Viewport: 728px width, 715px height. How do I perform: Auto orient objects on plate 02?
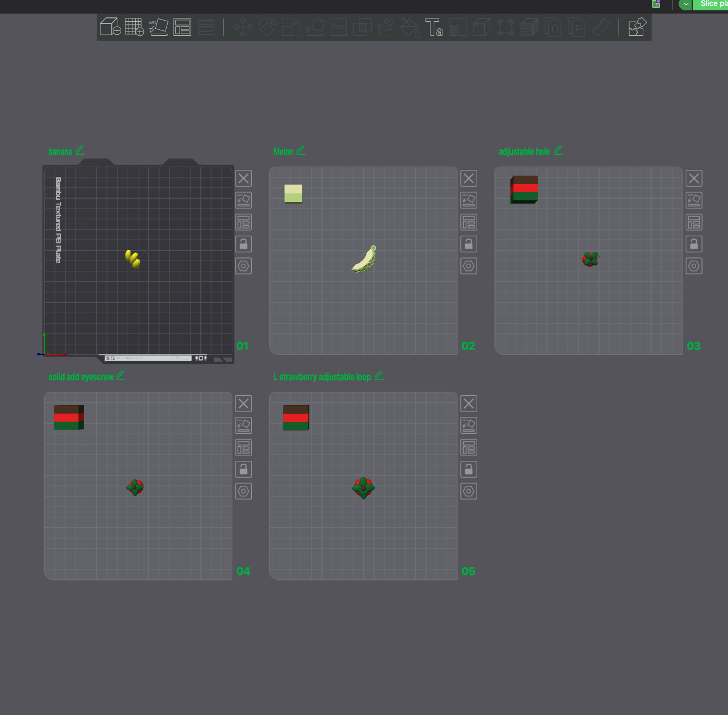[x=469, y=200]
